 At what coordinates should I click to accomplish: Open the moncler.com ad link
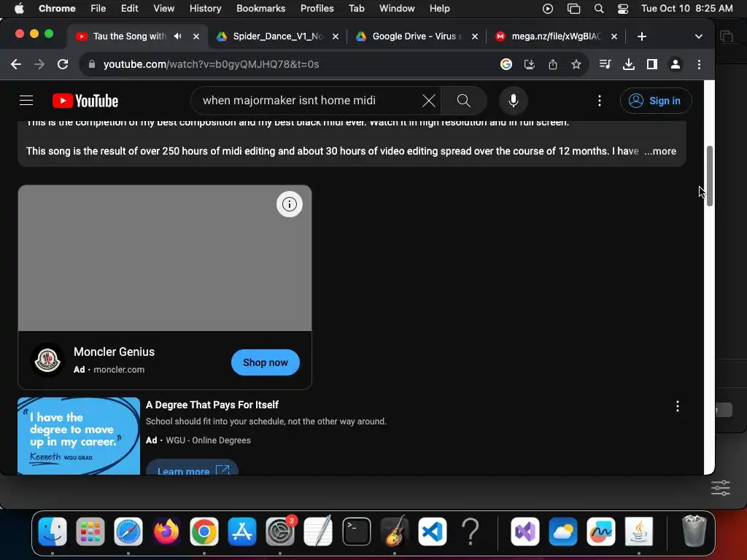tap(119, 370)
